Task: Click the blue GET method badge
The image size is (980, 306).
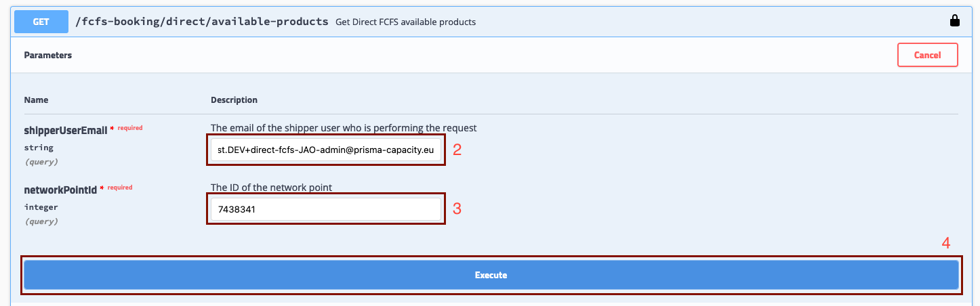Action: click(x=41, y=22)
